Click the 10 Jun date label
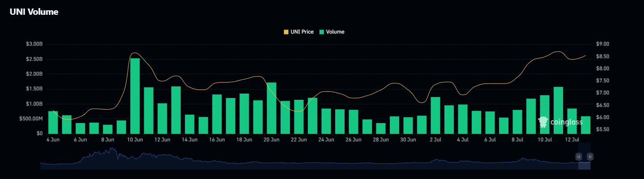 pyautogui.click(x=135, y=140)
